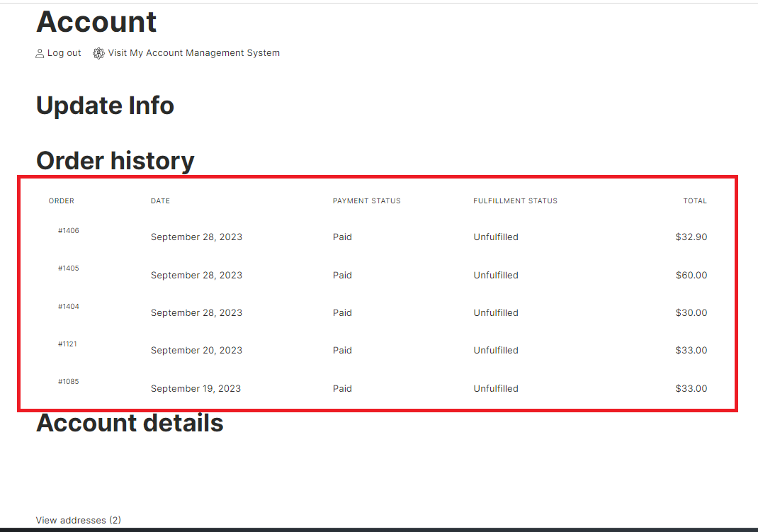Click the FULFILLMENT STATUS column header
The height and width of the screenshot is (532, 758).
[515, 200]
